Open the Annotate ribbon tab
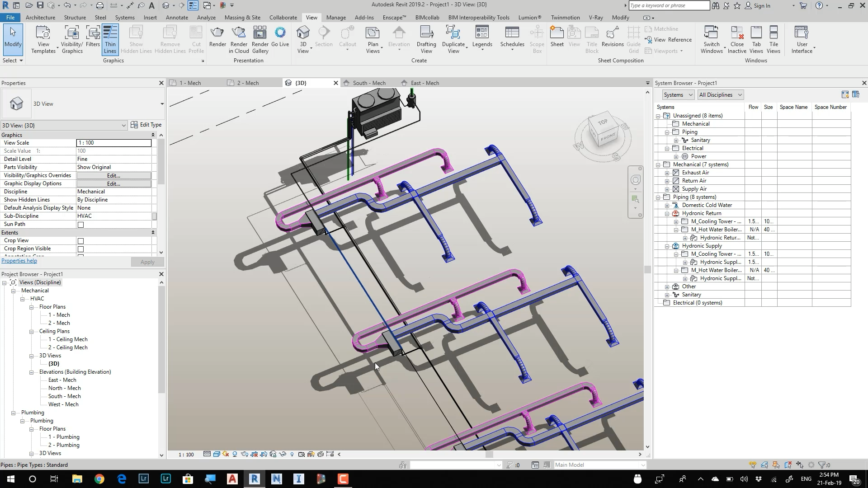The width and height of the screenshot is (868, 488). [x=177, y=18]
